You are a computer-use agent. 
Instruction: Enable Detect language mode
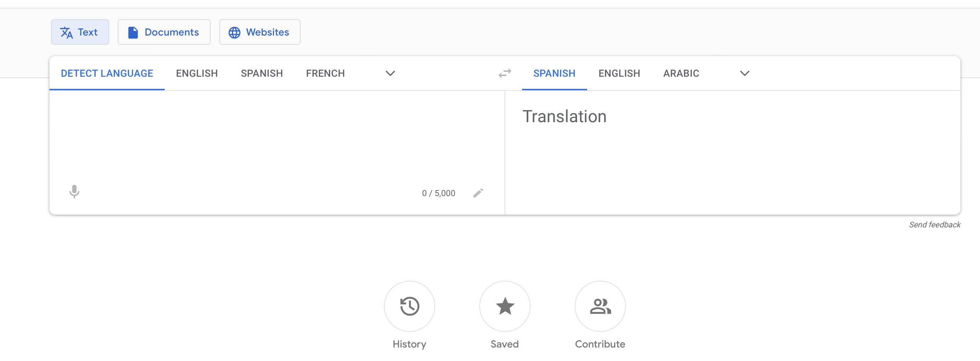click(107, 73)
